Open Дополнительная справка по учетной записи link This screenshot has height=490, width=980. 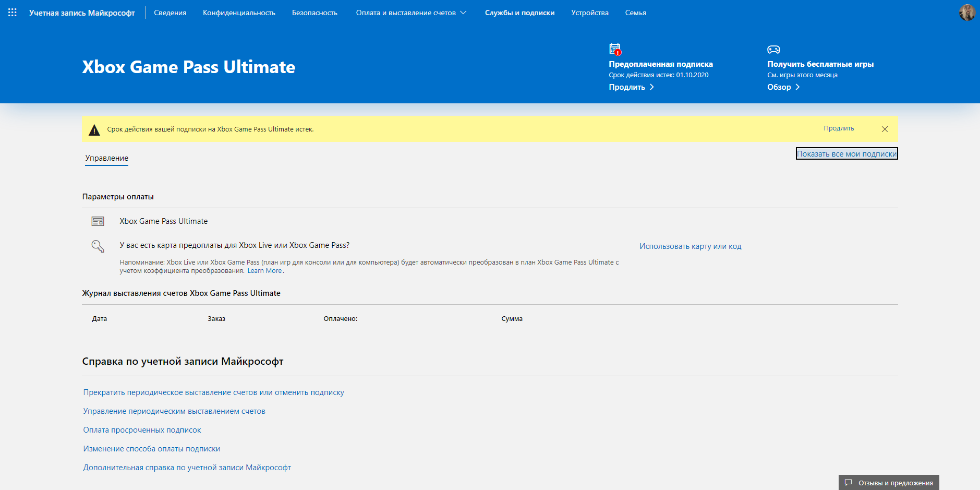tap(187, 468)
